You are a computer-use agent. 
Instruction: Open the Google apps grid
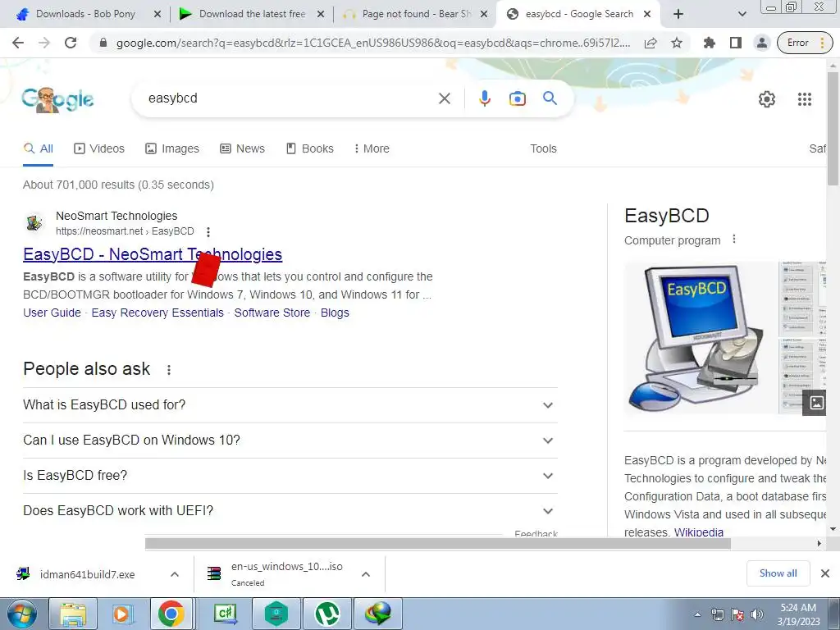(x=805, y=99)
